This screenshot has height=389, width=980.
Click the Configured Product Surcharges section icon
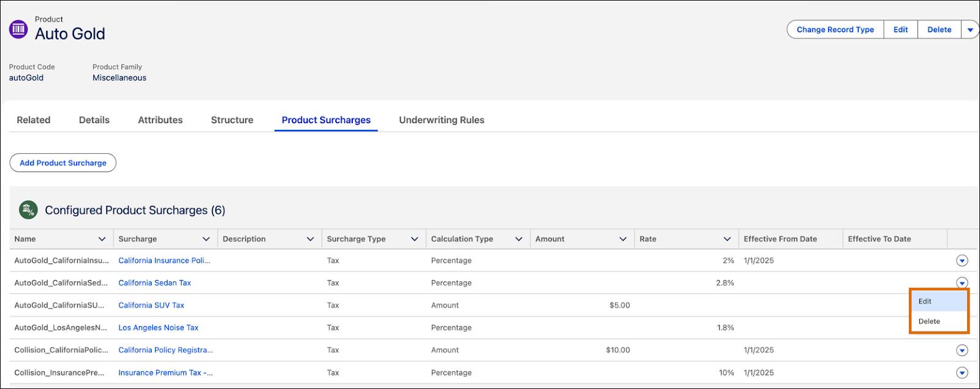[28, 210]
